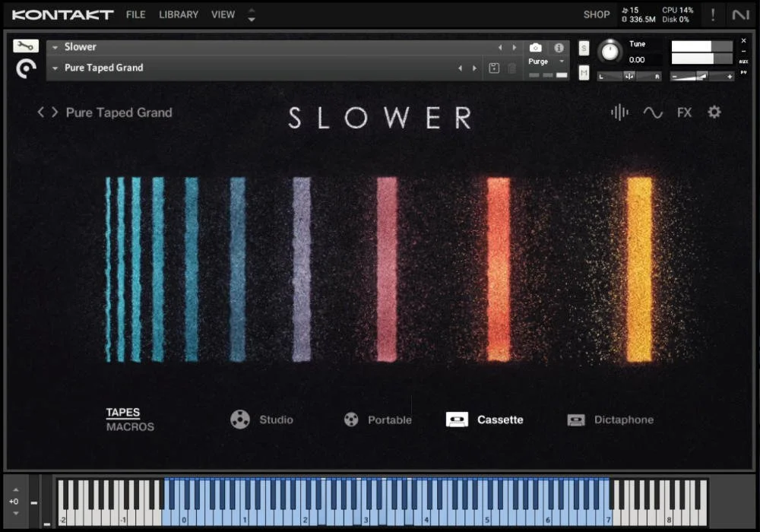This screenshot has width=760, height=532.
Task: Open the LIBRARY menu
Action: tap(179, 14)
